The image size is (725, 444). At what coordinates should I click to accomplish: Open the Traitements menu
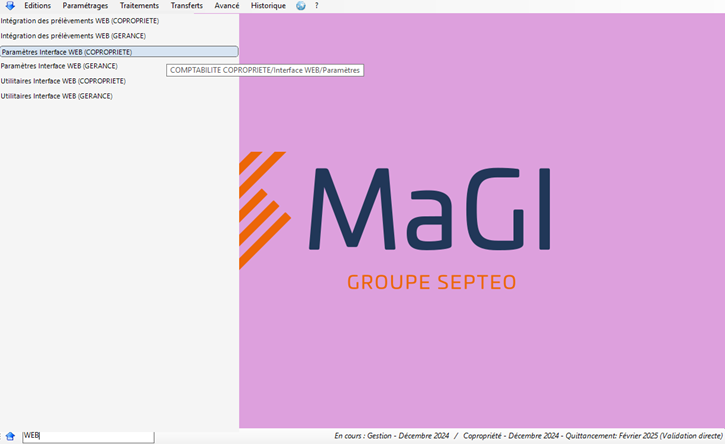(139, 6)
